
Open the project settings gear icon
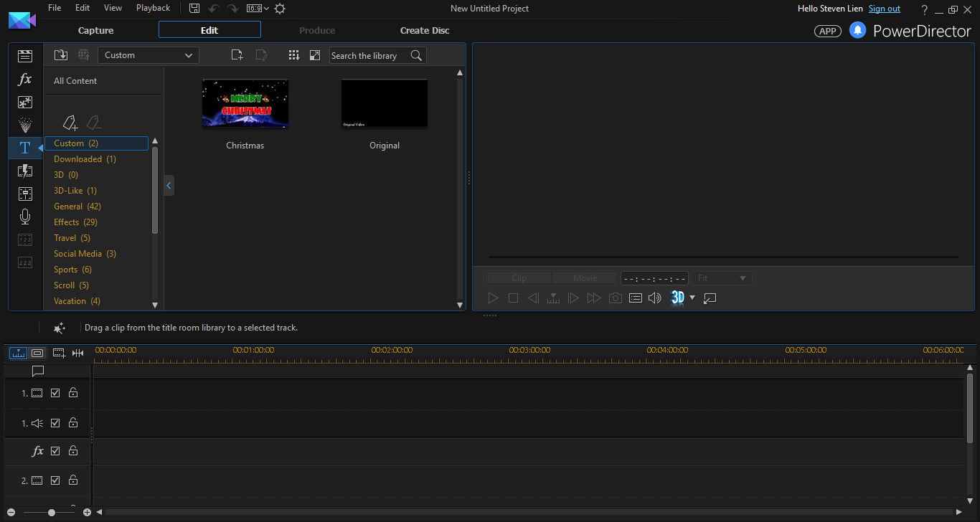coord(280,9)
